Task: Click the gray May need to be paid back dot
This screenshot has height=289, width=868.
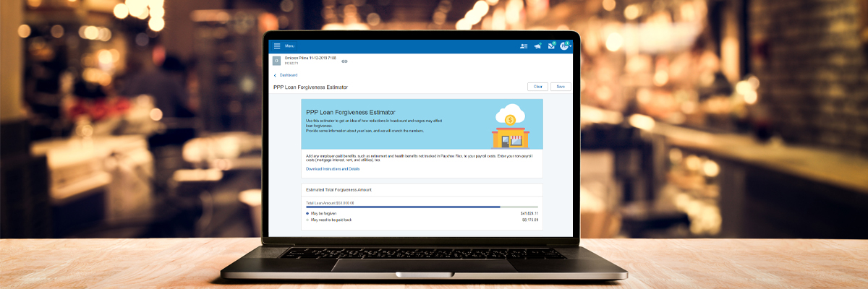Action: 307,220
